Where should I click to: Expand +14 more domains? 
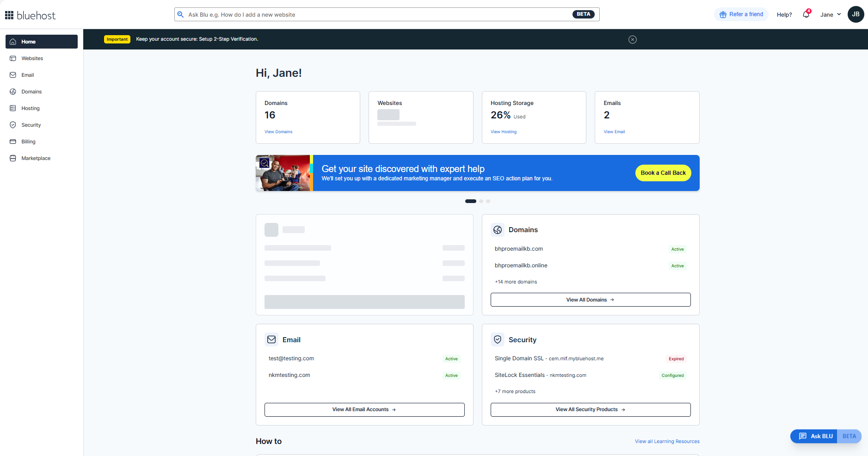click(516, 282)
